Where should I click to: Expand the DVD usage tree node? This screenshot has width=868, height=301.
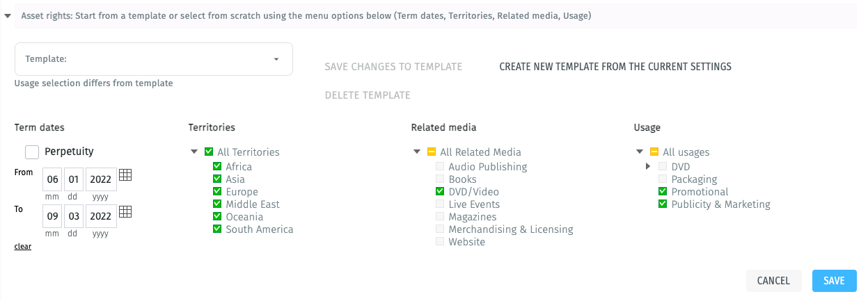pyautogui.click(x=648, y=167)
